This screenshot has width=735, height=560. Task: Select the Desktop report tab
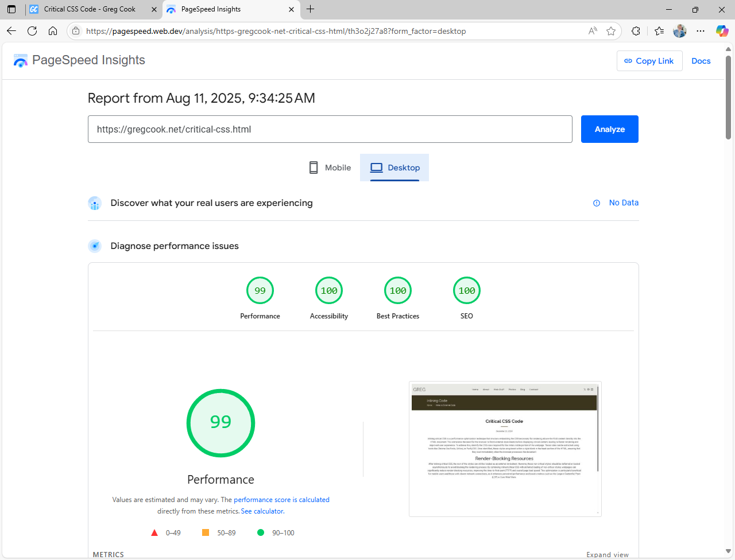click(394, 168)
